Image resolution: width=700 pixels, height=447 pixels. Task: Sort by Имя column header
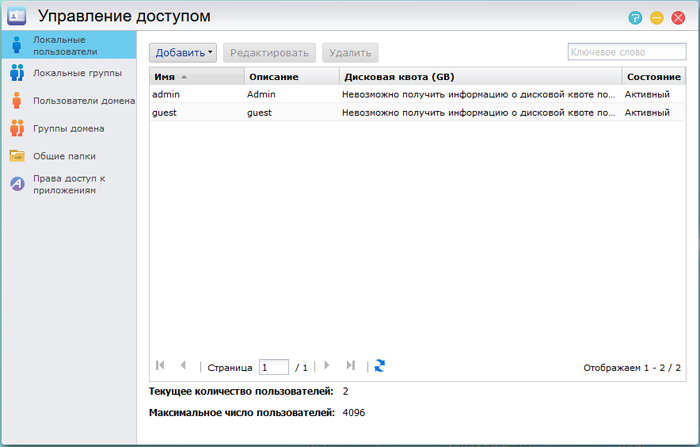click(197, 76)
